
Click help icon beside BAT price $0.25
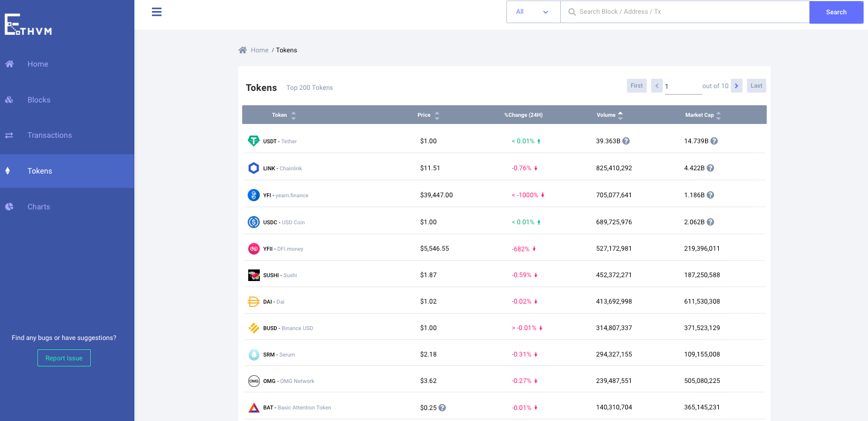443,408
